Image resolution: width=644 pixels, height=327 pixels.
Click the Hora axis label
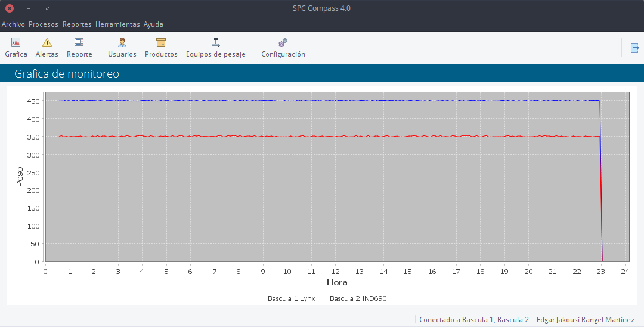pyautogui.click(x=337, y=282)
